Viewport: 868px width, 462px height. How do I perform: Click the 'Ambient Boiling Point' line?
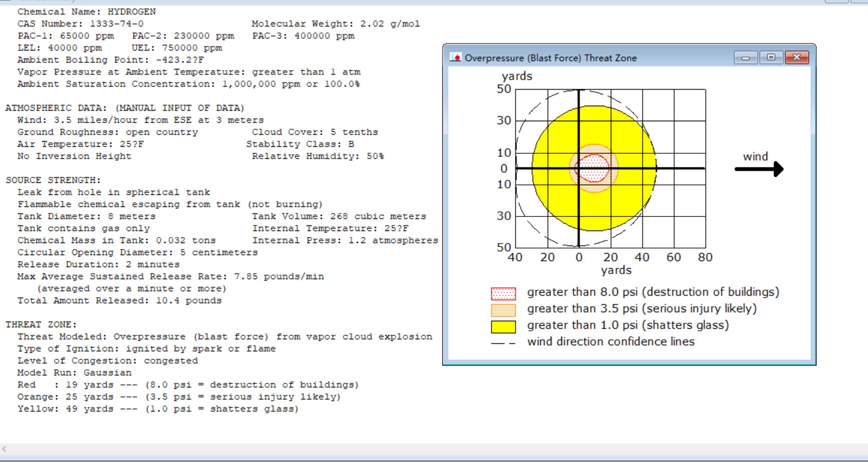click(x=111, y=60)
